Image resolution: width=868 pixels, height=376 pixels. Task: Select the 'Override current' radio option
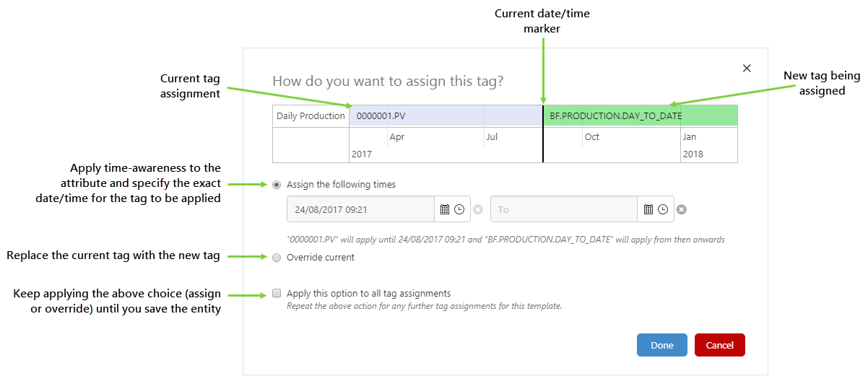pos(277,258)
